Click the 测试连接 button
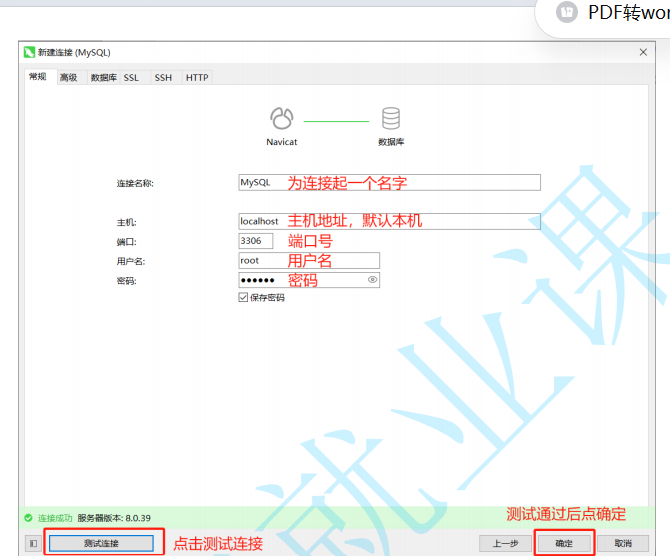This screenshot has width=670, height=556. point(101,544)
